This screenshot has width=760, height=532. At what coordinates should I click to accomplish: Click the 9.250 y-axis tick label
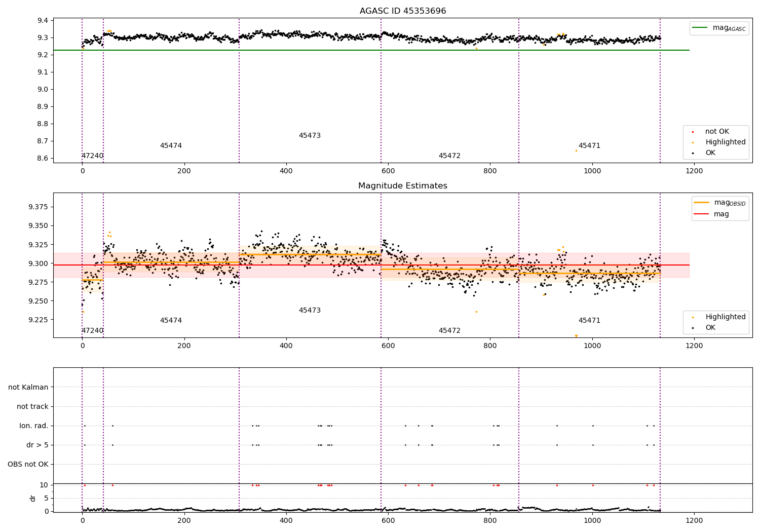[x=39, y=301]
